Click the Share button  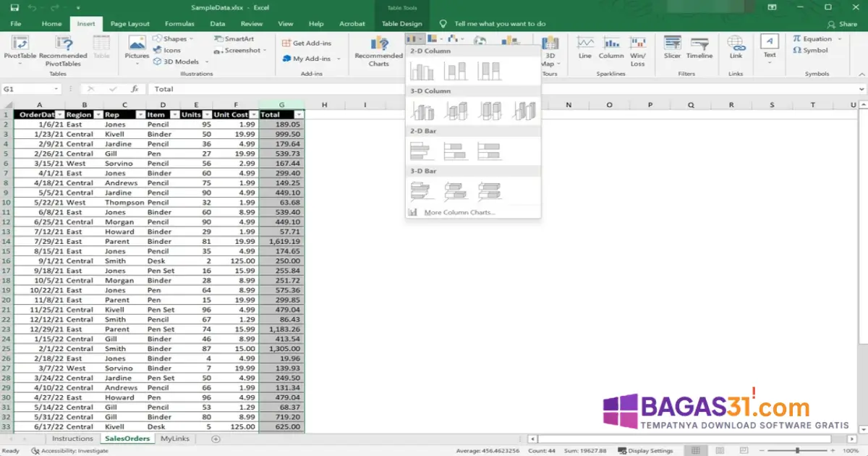pos(843,24)
